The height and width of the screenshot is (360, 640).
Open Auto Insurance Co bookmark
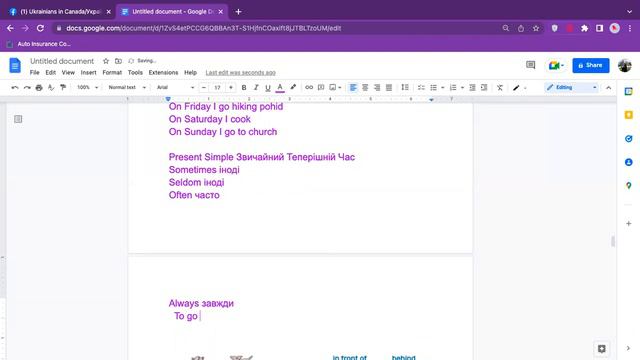click(x=39, y=44)
